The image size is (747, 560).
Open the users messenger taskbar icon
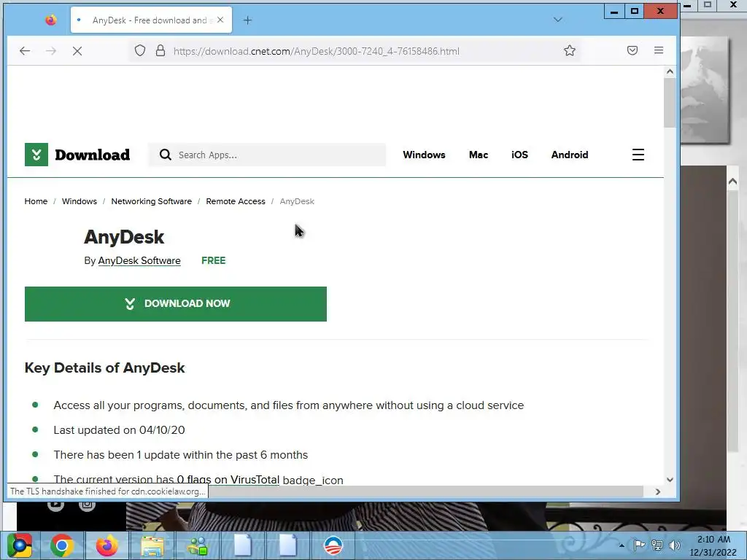tap(198, 545)
